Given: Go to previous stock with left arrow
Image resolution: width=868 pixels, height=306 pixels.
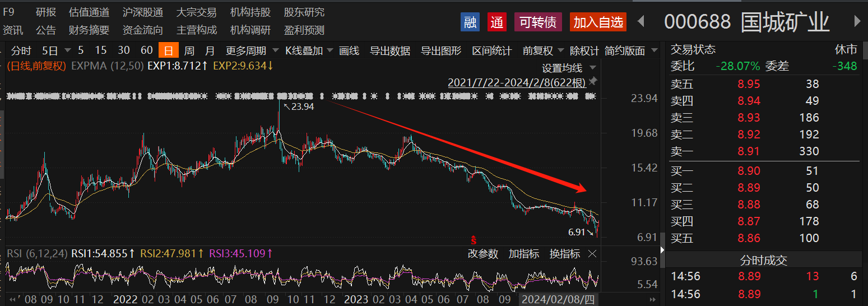Looking at the screenshot, I should (x=642, y=22).
